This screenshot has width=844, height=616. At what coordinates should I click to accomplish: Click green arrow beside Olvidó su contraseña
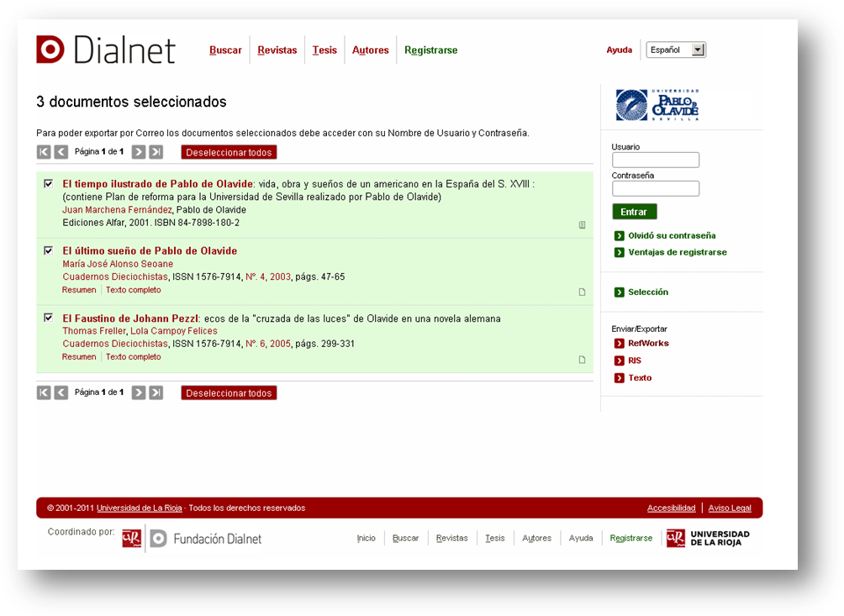(619, 235)
